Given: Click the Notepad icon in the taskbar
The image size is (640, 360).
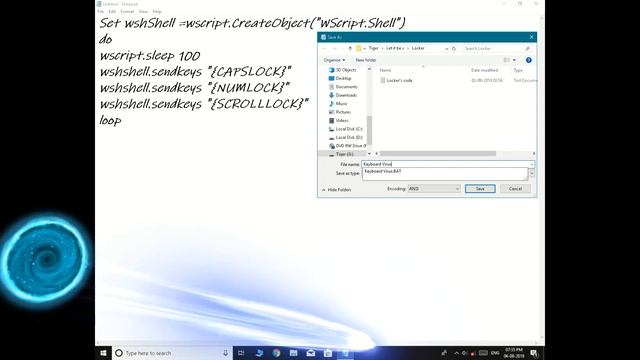Looking at the screenshot, I should tap(345, 353).
